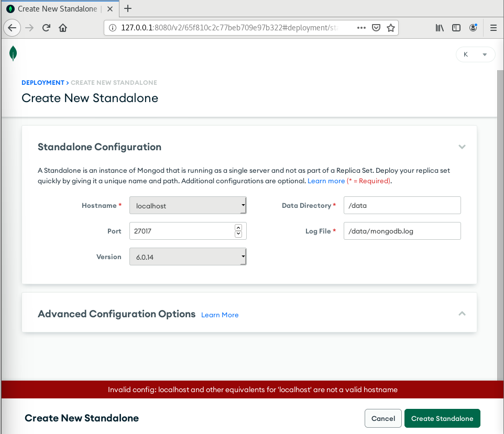
Task: Collapse the Standalone Configuration section
Action: 462,147
